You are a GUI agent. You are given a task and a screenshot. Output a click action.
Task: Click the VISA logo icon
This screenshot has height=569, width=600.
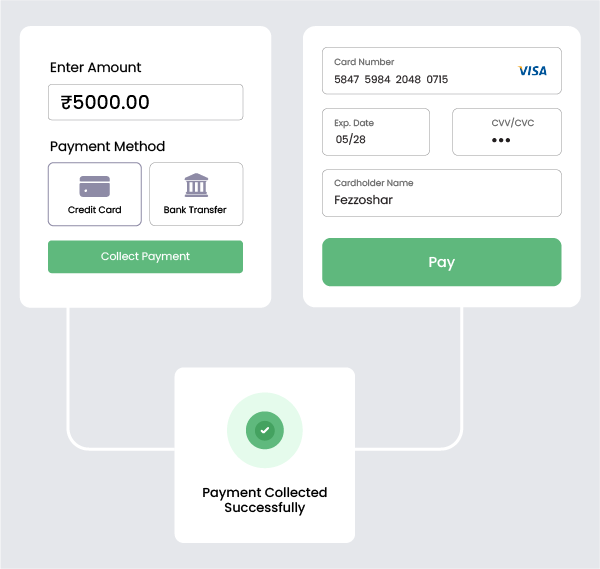532,71
